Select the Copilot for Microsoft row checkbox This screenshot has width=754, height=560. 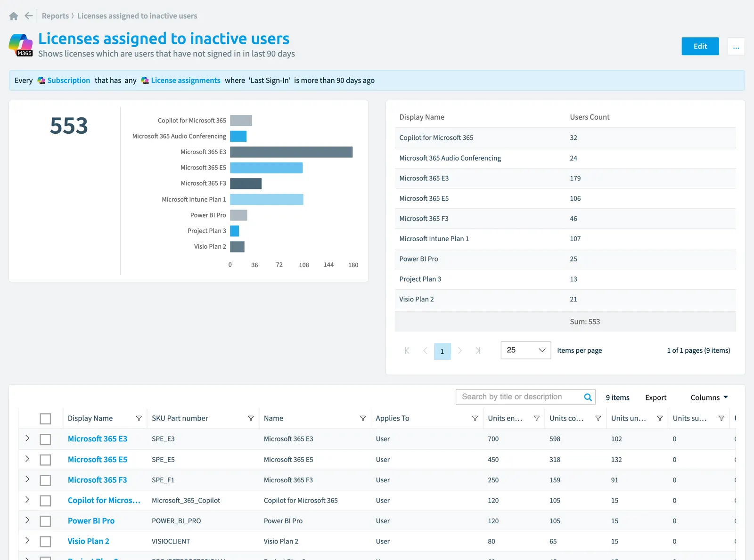click(x=45, y=501)
